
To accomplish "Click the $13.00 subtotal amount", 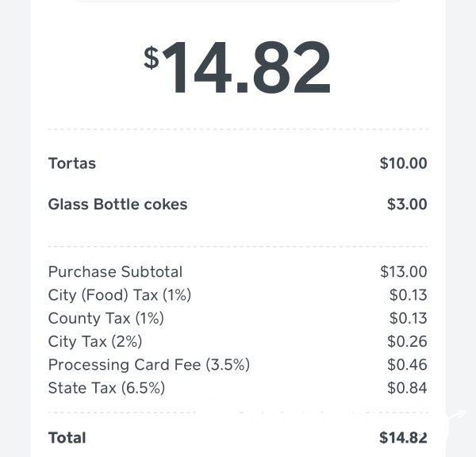I will click(404, 271).
